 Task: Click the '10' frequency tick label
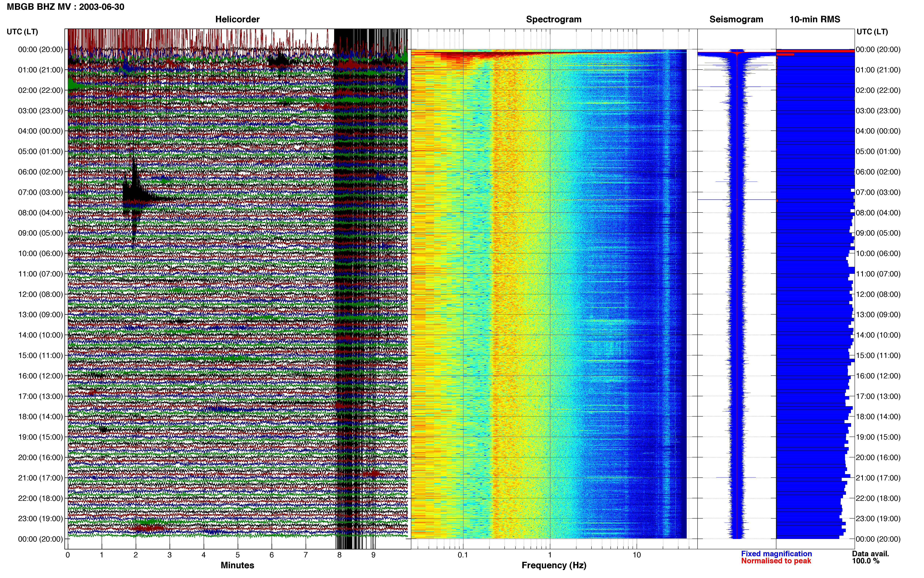637,555
